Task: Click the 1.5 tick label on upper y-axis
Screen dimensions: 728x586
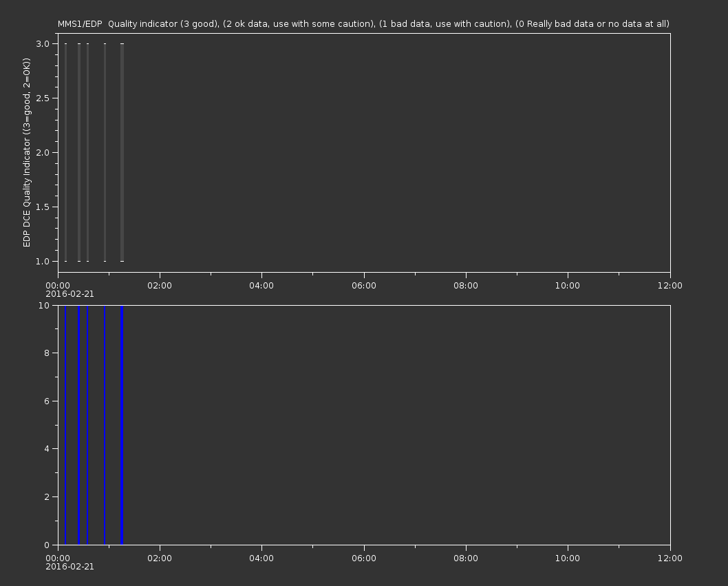Action: tap(42, 207)
